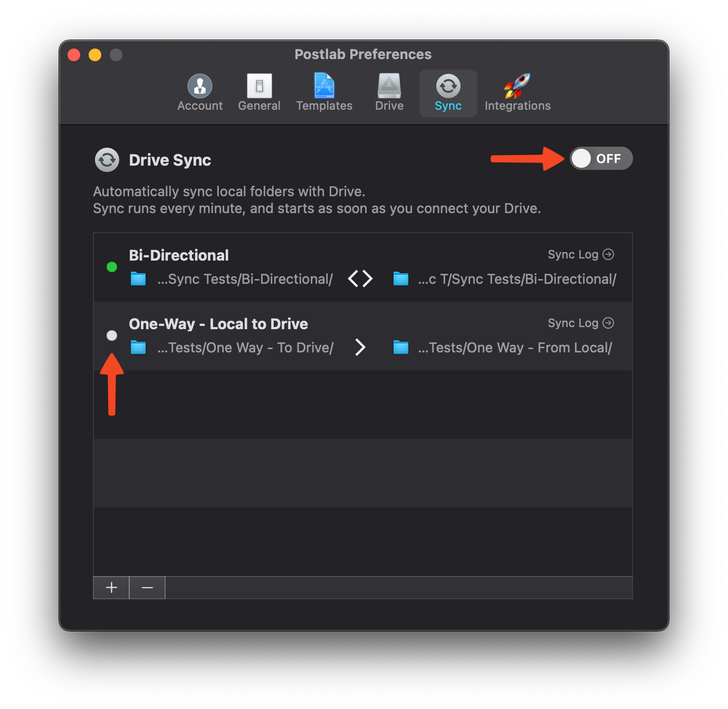Viewport: 728px width, 709px height.
Task: Select the Bi-Directional sync title
Action: click(x=179, y=255)
